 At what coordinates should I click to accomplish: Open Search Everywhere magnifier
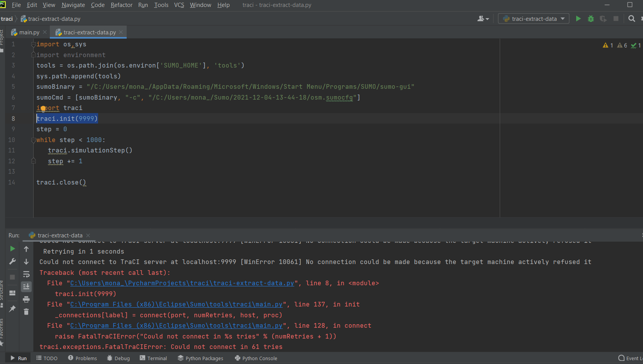632,19
